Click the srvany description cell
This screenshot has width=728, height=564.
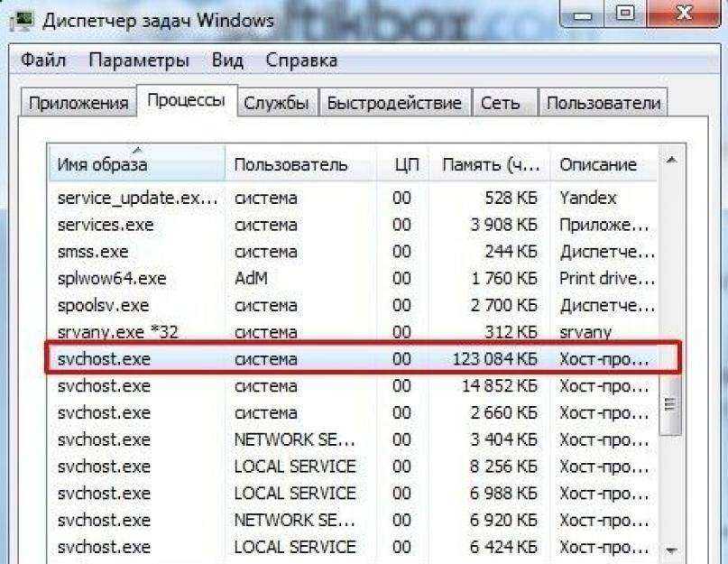coord(585,333)
